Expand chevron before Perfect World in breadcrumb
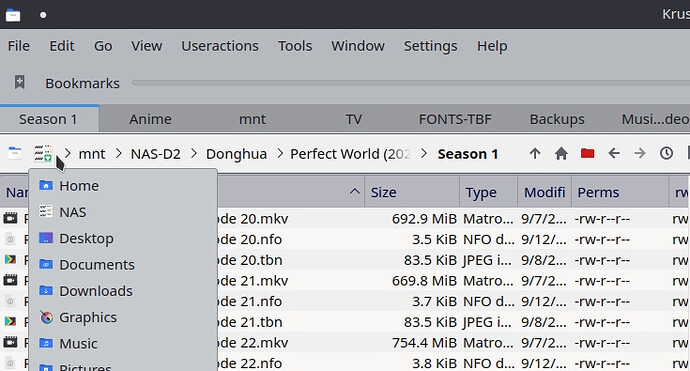 pyautogui.click(x=280, y=154)
